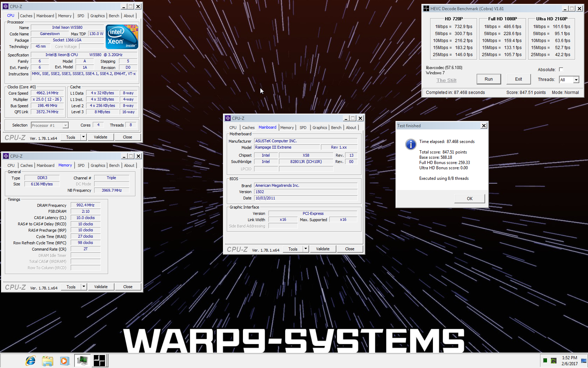Screen dimensions: 588x368
Task: Click the show desktop monitor icon
Action: click(583, 361)
